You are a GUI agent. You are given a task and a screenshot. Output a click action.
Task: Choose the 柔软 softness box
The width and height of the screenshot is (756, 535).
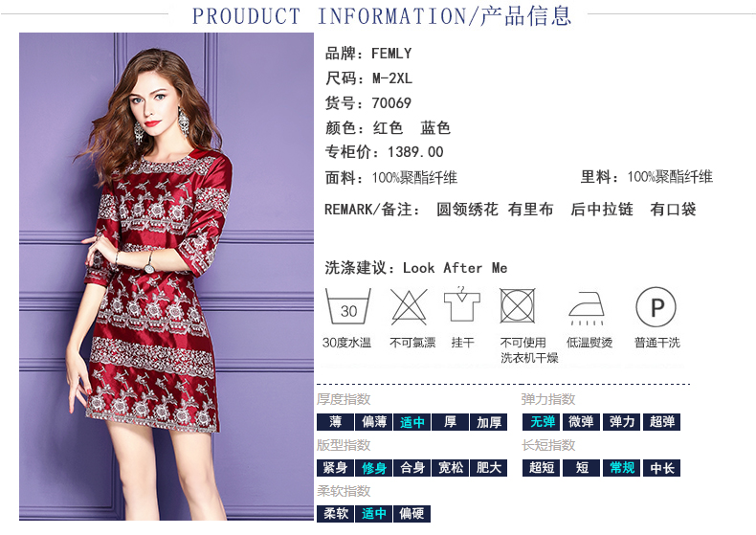click(336, 514)
